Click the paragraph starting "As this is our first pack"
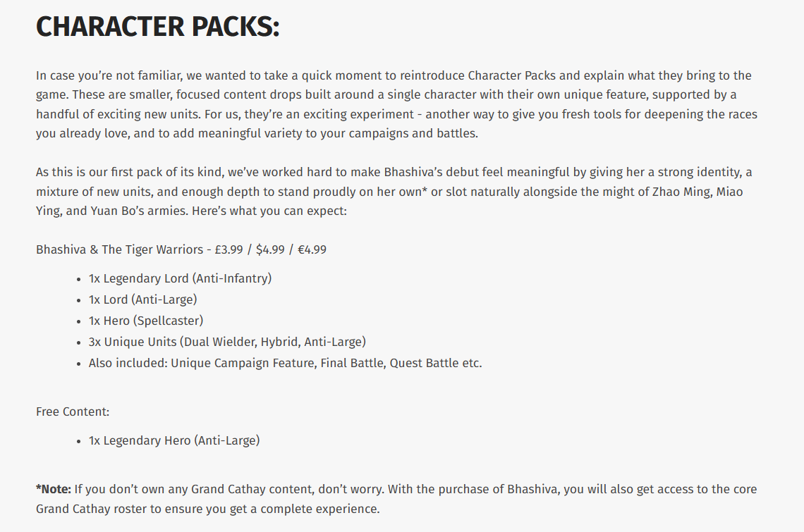This screenshot has width=804, height=532. pos(395,192)
